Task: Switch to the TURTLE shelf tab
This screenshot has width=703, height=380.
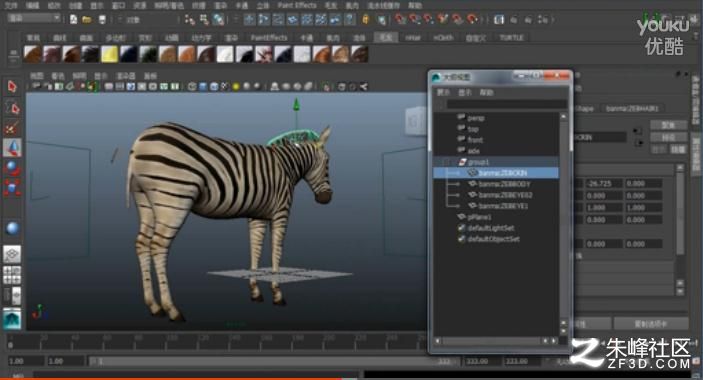Action: pyautogui.click(x=512, y=38)
